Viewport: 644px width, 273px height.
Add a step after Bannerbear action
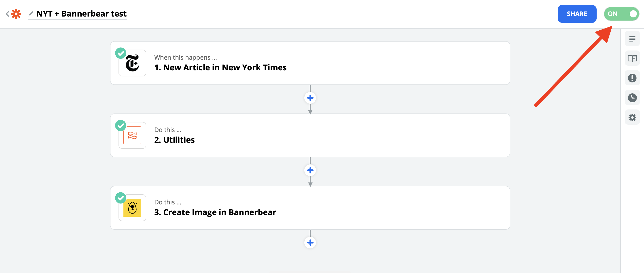point(310,243)
